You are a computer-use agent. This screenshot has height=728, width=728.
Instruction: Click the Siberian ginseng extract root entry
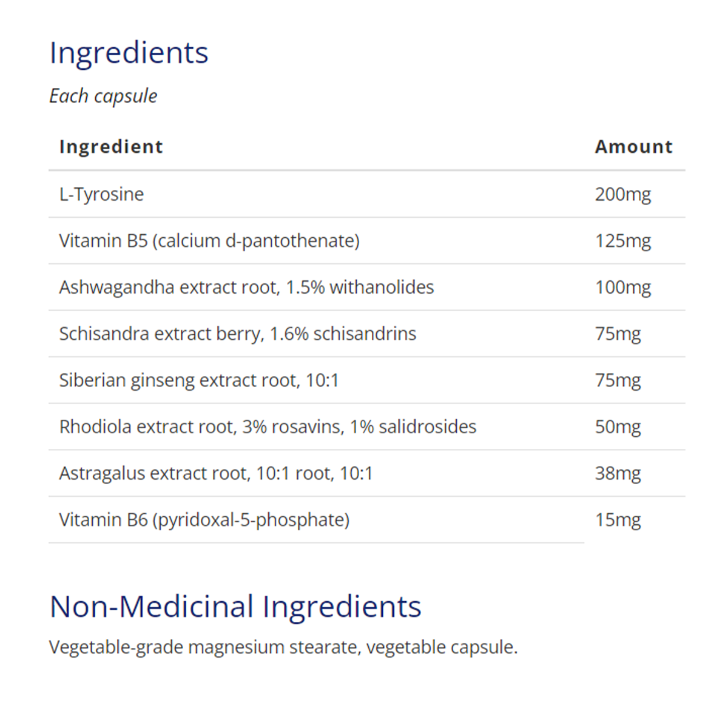tap(198, 380)
